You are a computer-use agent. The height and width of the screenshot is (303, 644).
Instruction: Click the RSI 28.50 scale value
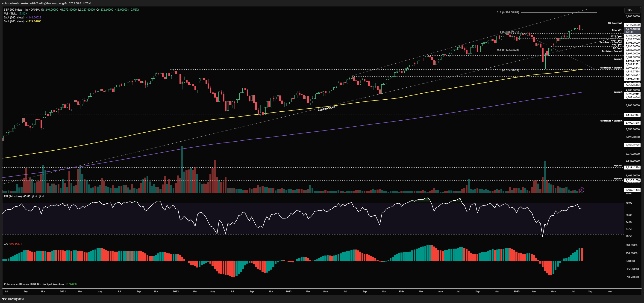click(x=629, y=236)
